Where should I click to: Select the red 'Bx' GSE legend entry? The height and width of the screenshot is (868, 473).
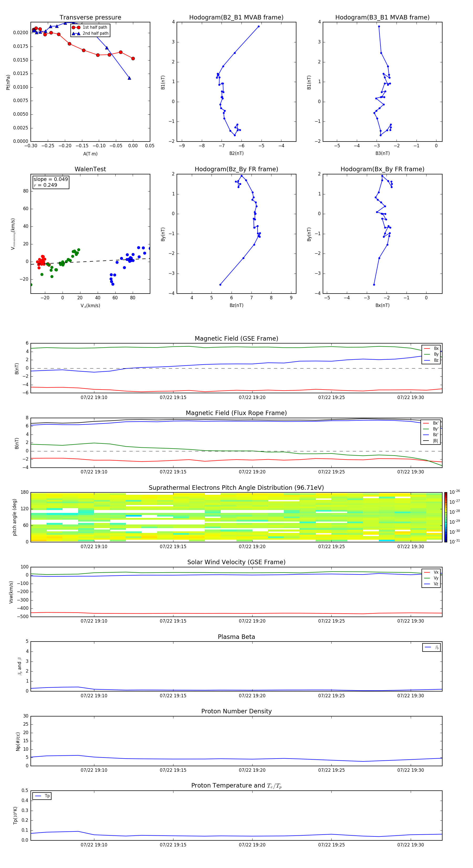[x=431, y=349]
